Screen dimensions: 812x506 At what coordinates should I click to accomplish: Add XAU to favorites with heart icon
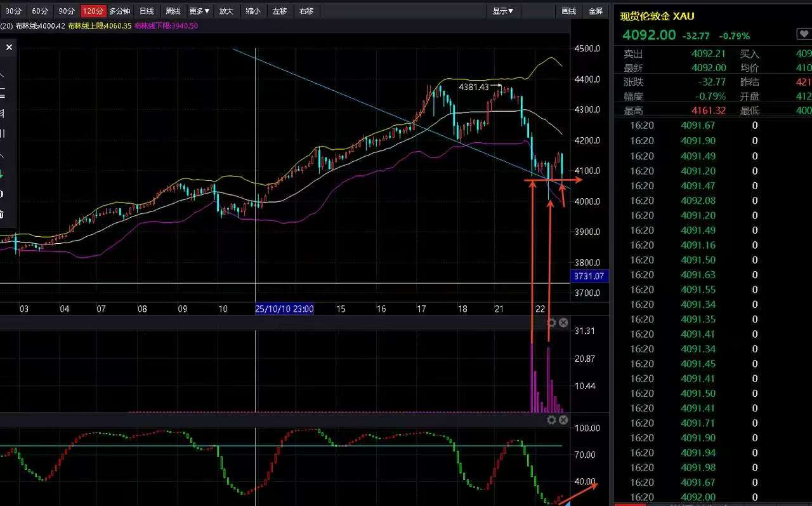803,35
